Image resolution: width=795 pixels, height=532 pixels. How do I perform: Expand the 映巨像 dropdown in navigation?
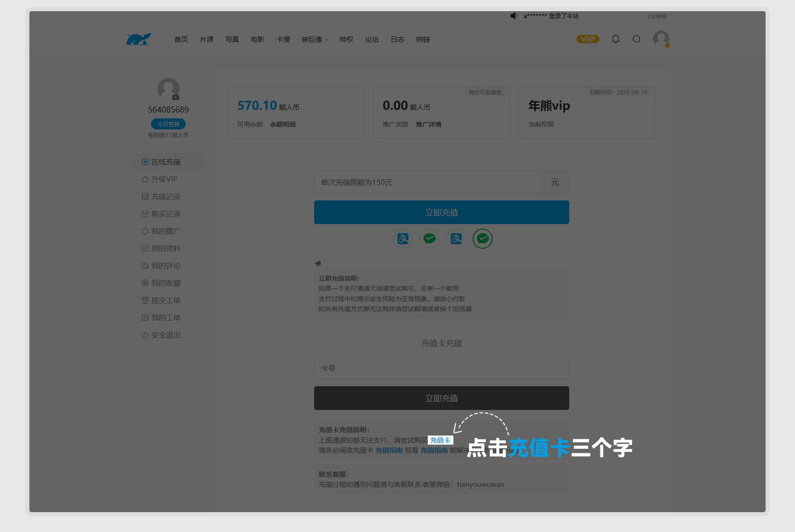[x=315, y=39]
